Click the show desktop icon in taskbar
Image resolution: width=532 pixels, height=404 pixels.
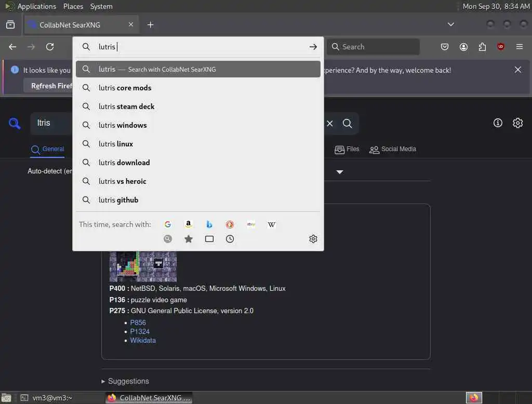click(x=6, y=398)
